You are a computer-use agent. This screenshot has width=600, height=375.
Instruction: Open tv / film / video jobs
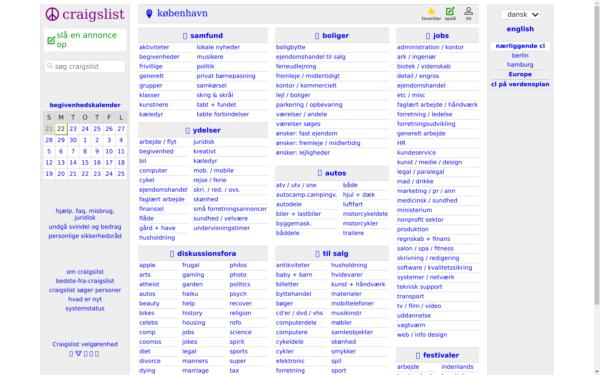[419, 306]
